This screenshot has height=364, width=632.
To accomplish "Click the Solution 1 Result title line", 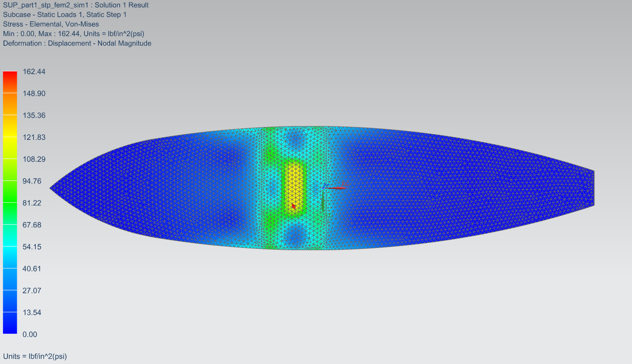I will 76,5.
